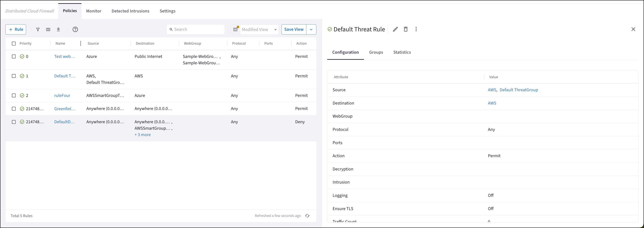Open the Default ThreatGroup source link
Viewport: 644px width, 228px height.
pos(519,90)
